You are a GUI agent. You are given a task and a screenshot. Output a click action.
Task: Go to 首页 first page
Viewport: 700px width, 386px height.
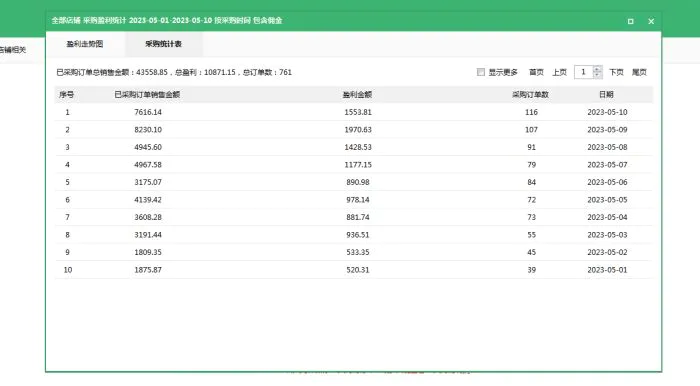pos(536,72)
